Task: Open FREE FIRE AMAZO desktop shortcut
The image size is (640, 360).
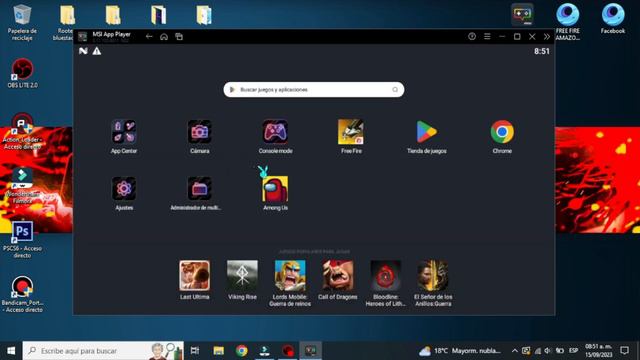Action: 568,21
